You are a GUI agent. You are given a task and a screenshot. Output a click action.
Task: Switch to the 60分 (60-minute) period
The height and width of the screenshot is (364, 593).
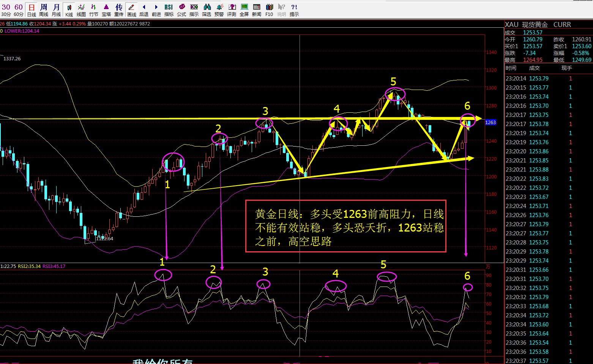[19, 10]
